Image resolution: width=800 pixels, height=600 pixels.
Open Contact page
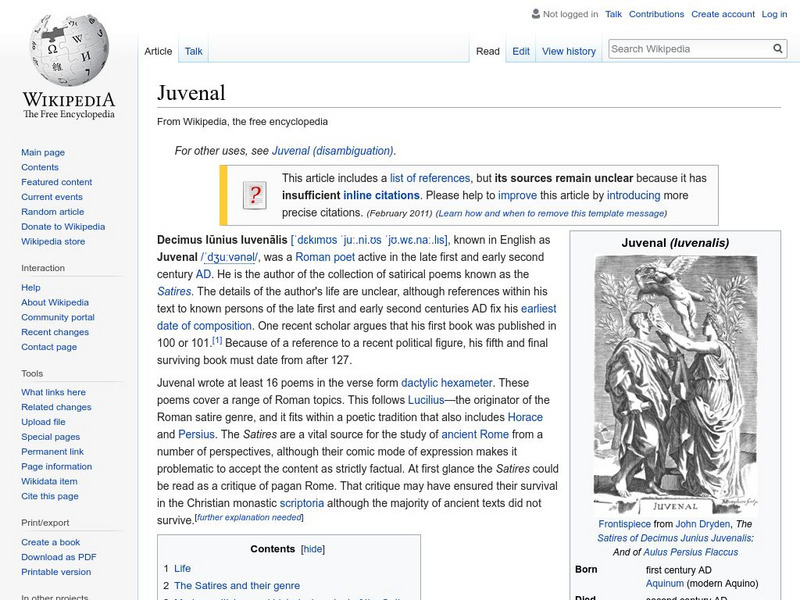49,347
